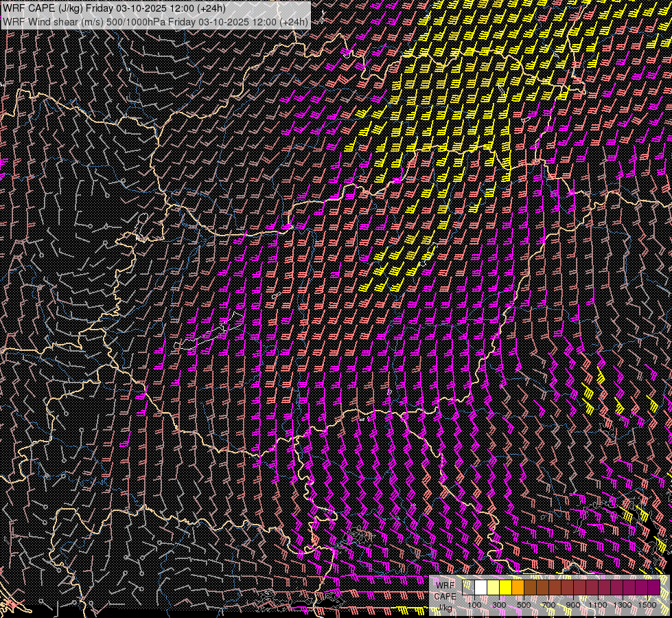Image resolution: width=672 pixels, height=618 pixels.
Task: Choose the orange swatch in the CAPE legend
Action: pos(518,588)
